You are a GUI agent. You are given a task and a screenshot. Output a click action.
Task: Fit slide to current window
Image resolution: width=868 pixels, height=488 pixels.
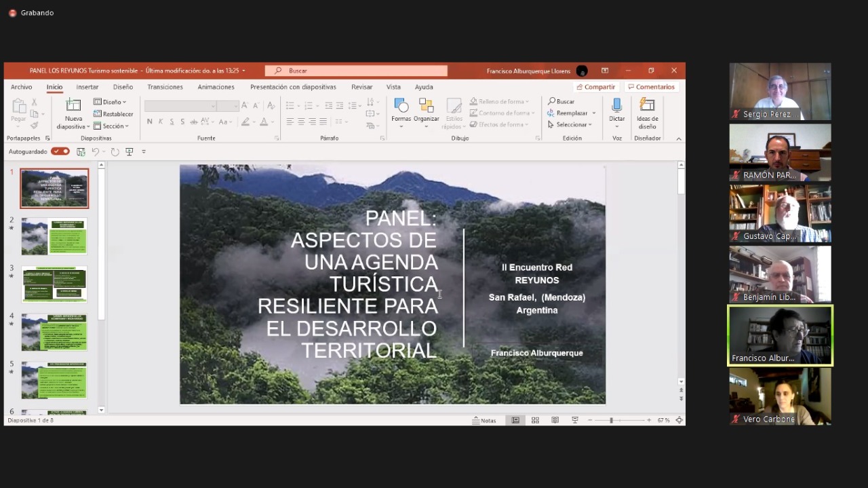[679, 420]
